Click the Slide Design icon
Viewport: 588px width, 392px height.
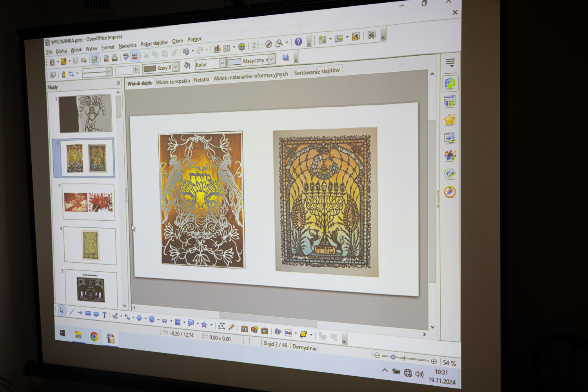[x=356, y=37]
